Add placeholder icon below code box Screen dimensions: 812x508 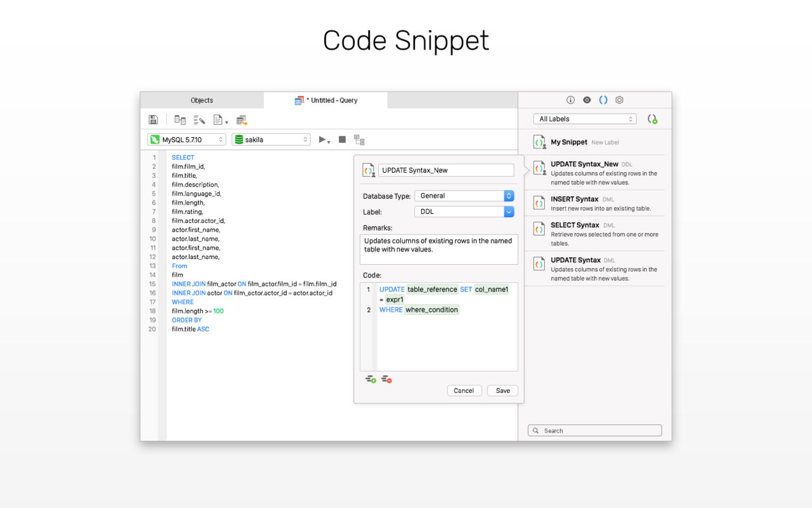tap(370, 379)
